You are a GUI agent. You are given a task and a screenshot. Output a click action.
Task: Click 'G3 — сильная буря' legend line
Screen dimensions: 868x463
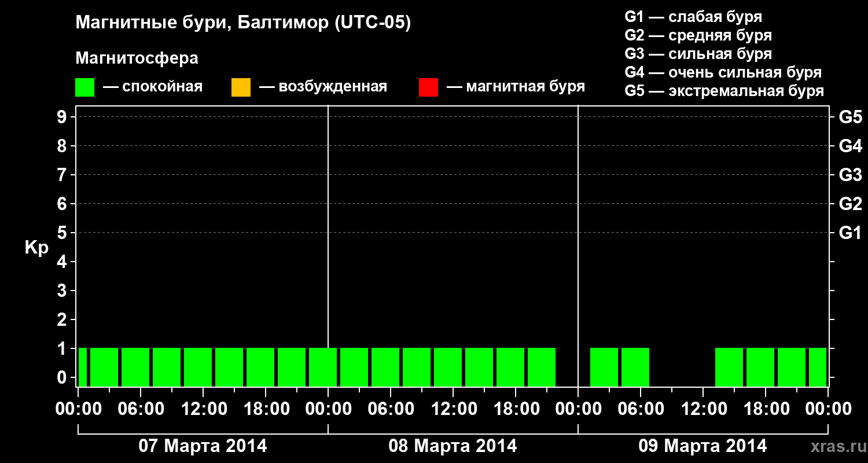698,54
